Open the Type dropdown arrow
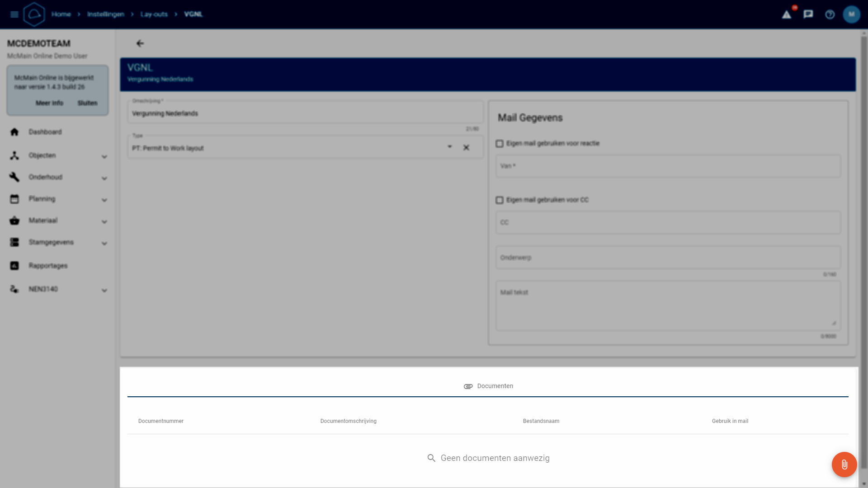The height and width of the screenshot is (488, 868). tap(449, 147)
